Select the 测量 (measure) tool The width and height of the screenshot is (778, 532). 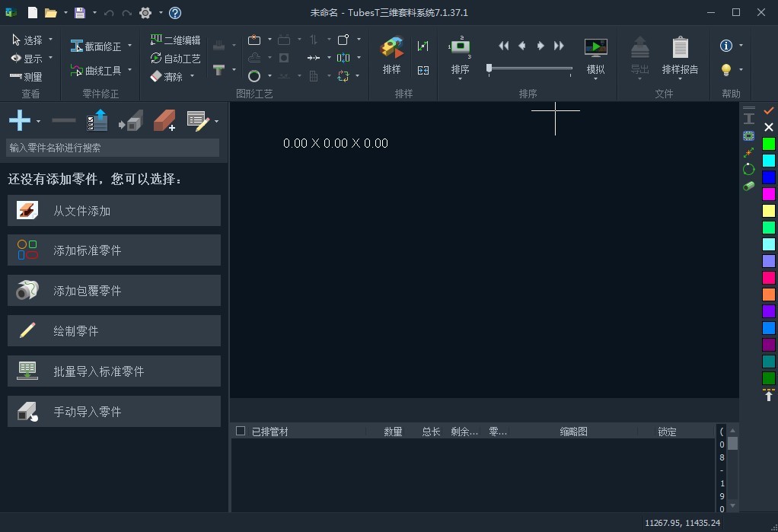27,75
